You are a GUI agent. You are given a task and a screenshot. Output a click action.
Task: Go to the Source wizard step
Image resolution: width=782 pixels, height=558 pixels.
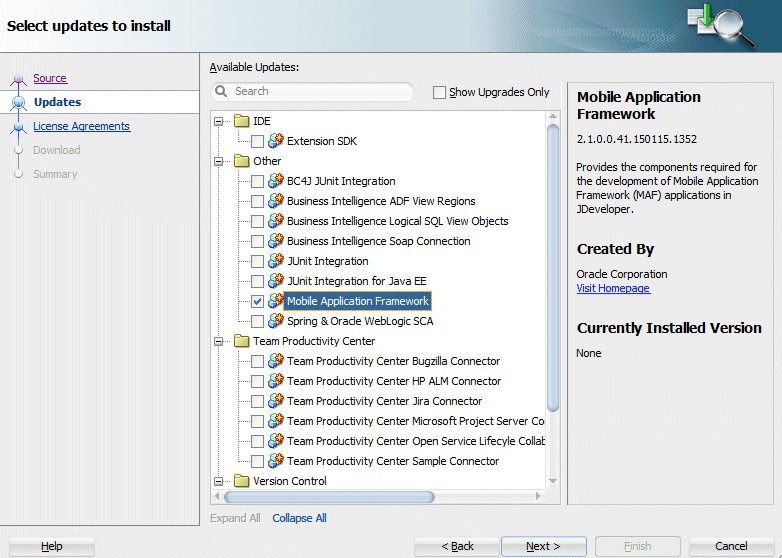(50, 78)
